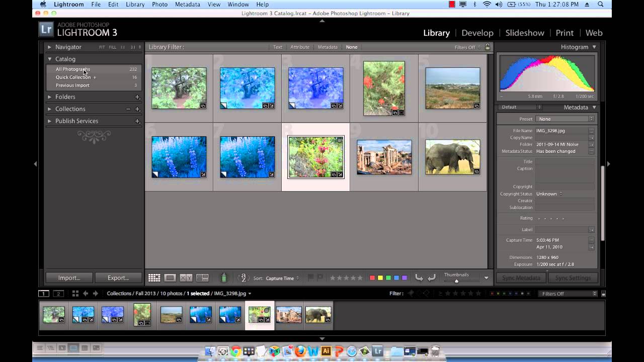Screen dimensions: 644x362
Task: Switch to Develop module
Action: (477, 33)
